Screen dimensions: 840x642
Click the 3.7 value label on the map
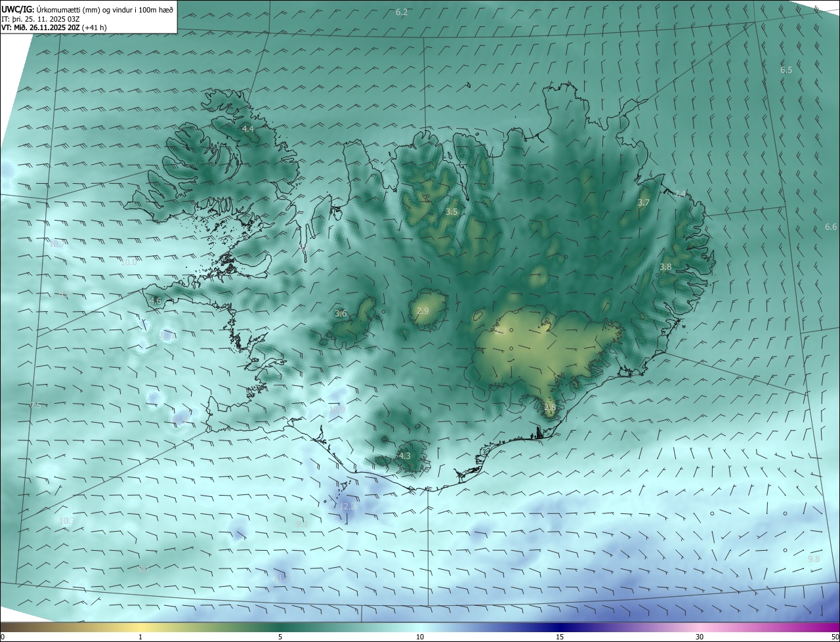click(x=644, y=203)
